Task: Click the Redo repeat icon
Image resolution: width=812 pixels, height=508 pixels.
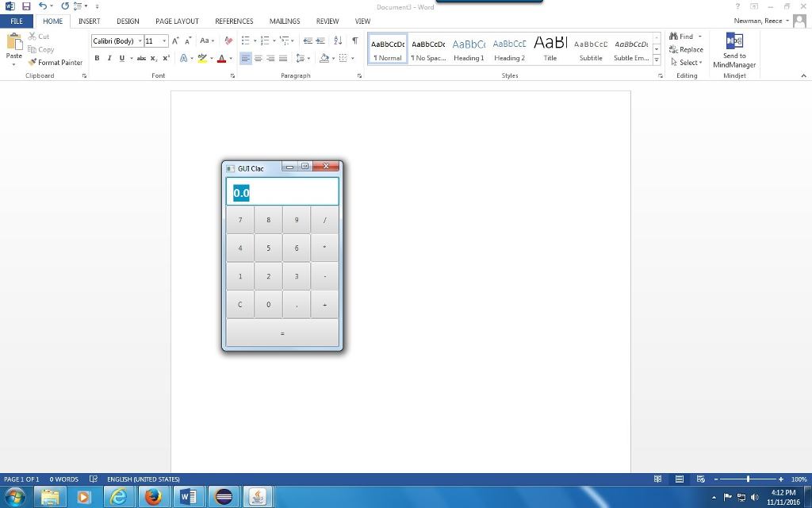Action: [x=65, y=6]
